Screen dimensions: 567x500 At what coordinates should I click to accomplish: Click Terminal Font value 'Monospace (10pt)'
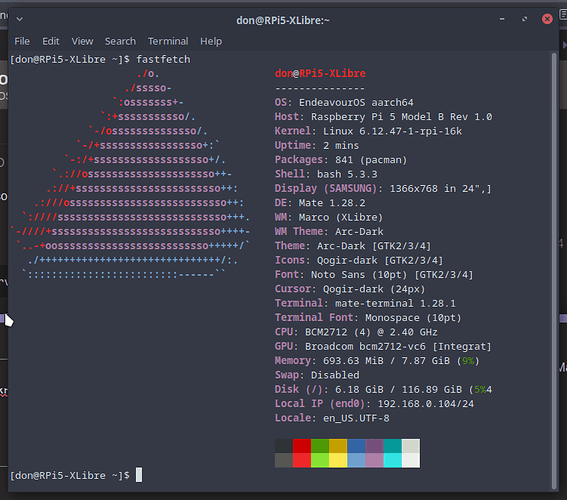(413, 318)
